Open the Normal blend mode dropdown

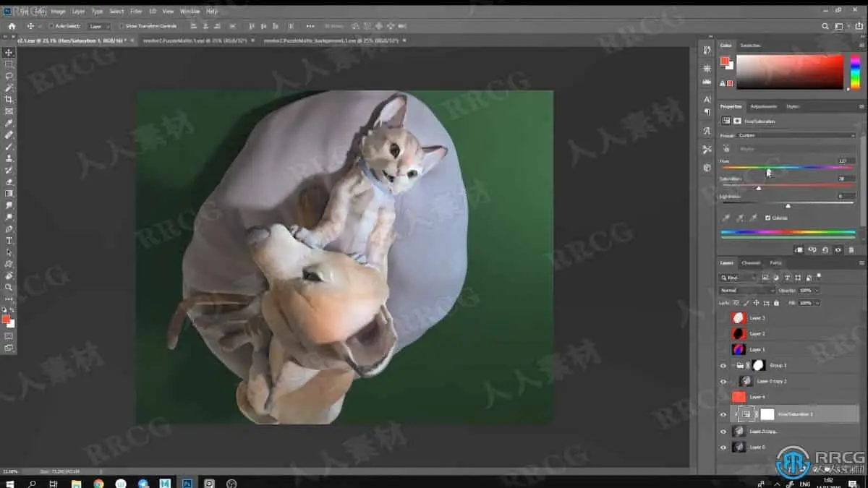pos(746,291)
